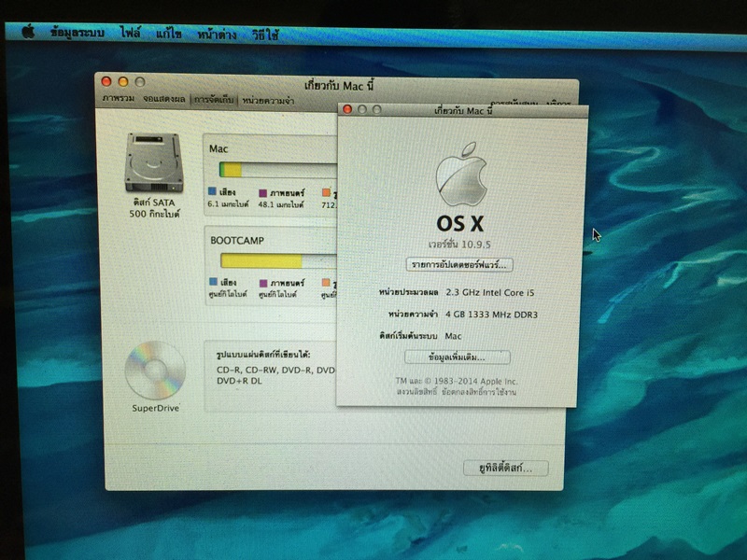Click the ดิสก์เริ่มต้นระบบ label
747x560 pixels.
pos(408,336)
